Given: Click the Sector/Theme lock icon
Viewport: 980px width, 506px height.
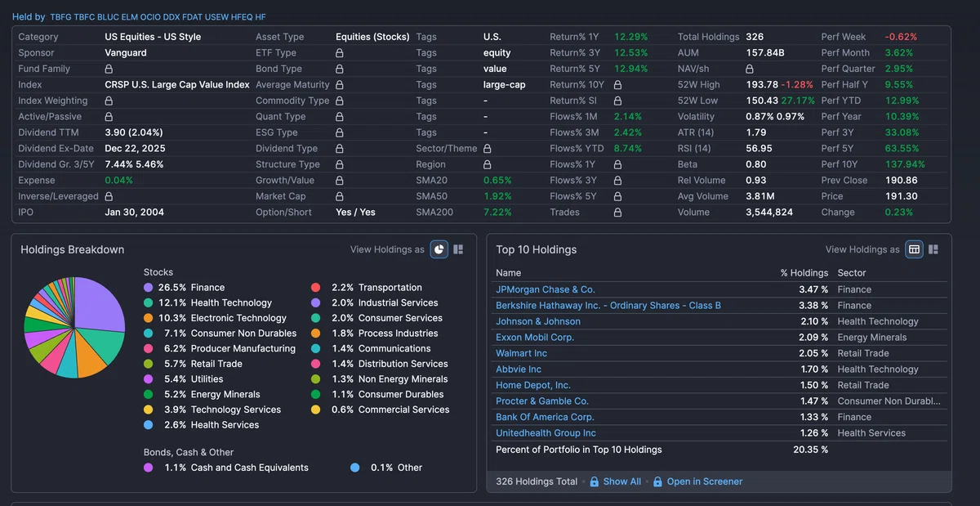Looking at the screenshot, I should [488, 149].
